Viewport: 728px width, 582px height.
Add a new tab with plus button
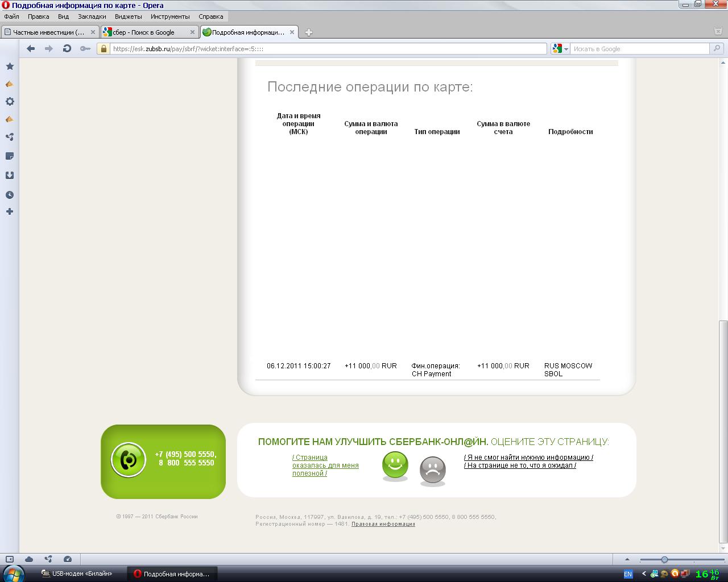(309, 32)
